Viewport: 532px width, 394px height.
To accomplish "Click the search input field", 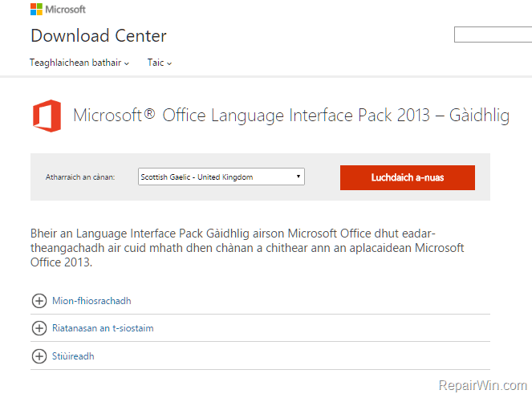I will coord(493,35).
